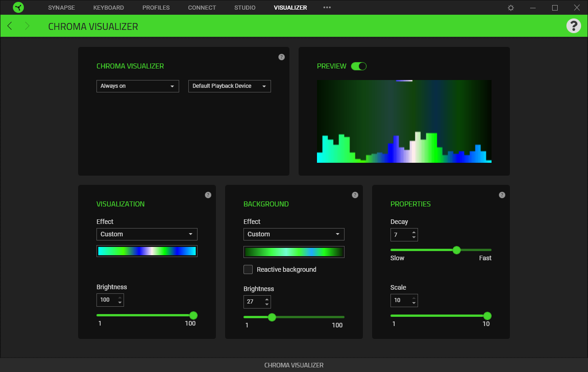The image size is (588, 372).
Task: Expand the Background Effect dropdown
Action: point(294,234)
